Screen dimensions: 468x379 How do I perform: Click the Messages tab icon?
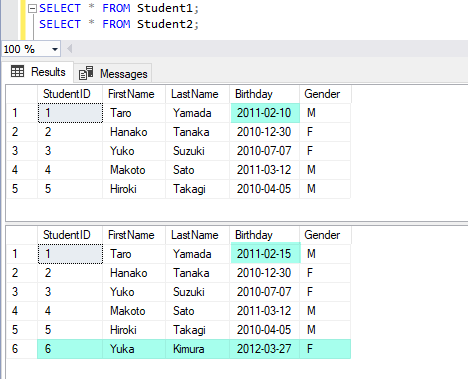pos(86,73)
